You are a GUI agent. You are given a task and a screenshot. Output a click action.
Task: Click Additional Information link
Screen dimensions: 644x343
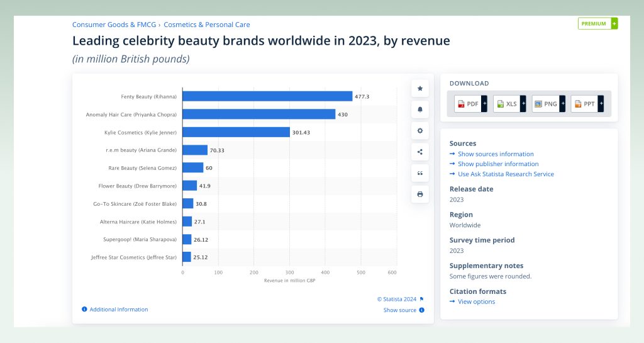[119, 309]
